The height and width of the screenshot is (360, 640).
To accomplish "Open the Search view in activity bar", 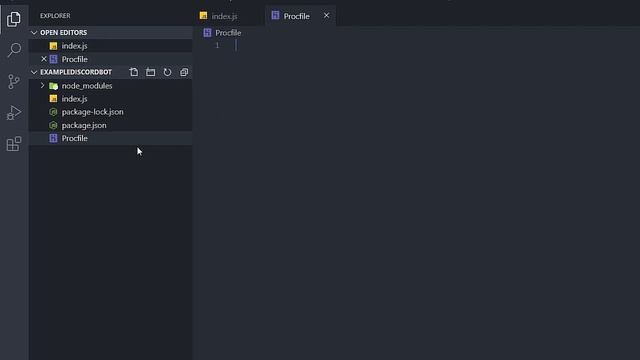I will point(14,50).
